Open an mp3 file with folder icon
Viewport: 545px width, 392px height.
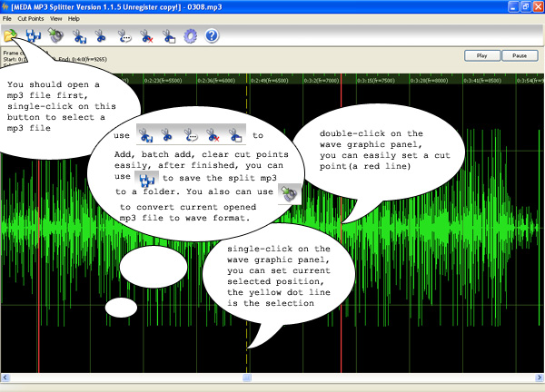pos(10,35)
